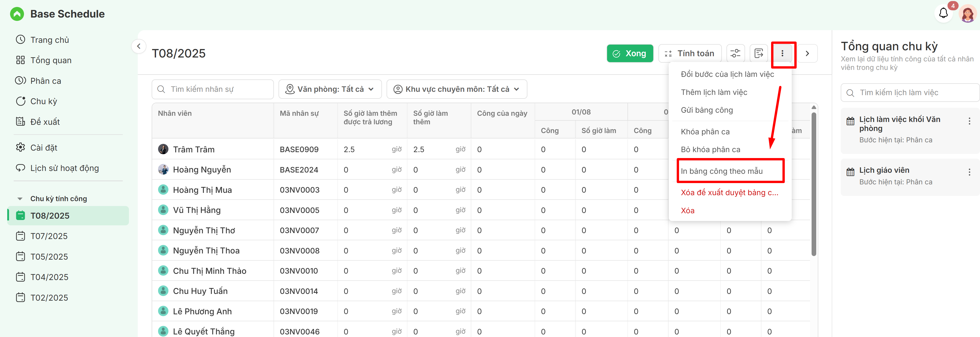Open Cài đặt settings gear item
Screen dimensions: 980x337
(43, 147)
